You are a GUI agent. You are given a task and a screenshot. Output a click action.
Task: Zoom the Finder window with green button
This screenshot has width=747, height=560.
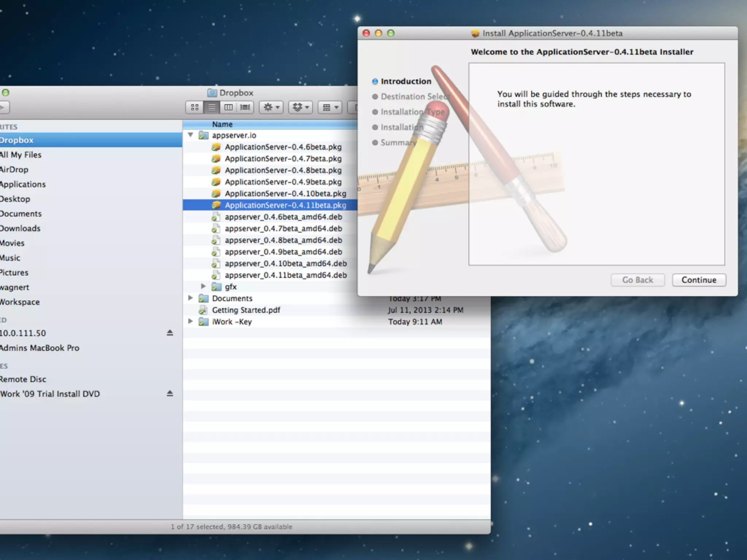click(x=5, y=93)
